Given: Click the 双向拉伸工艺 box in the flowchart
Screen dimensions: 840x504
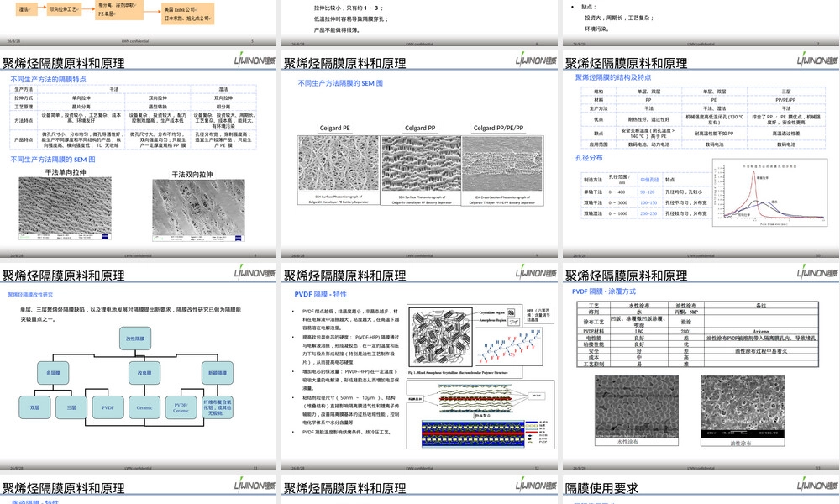Looking at the screenshot, I should click(x=64, y=9).
